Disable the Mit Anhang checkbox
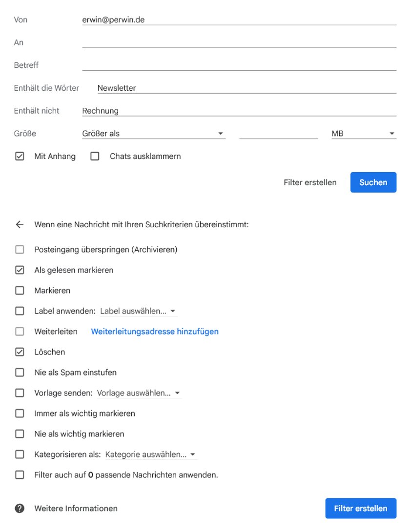Screen dimensions: 410x532 click(20, 156)
